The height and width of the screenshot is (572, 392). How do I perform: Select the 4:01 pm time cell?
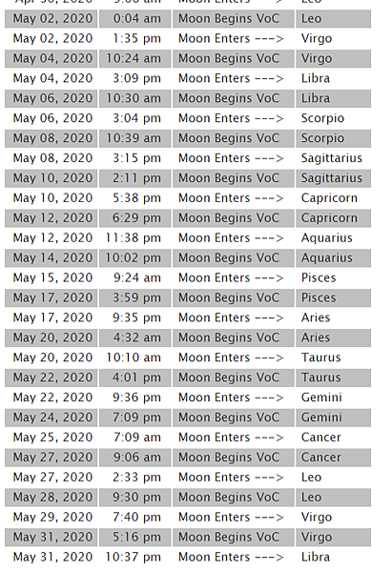(x=134, y=378)
